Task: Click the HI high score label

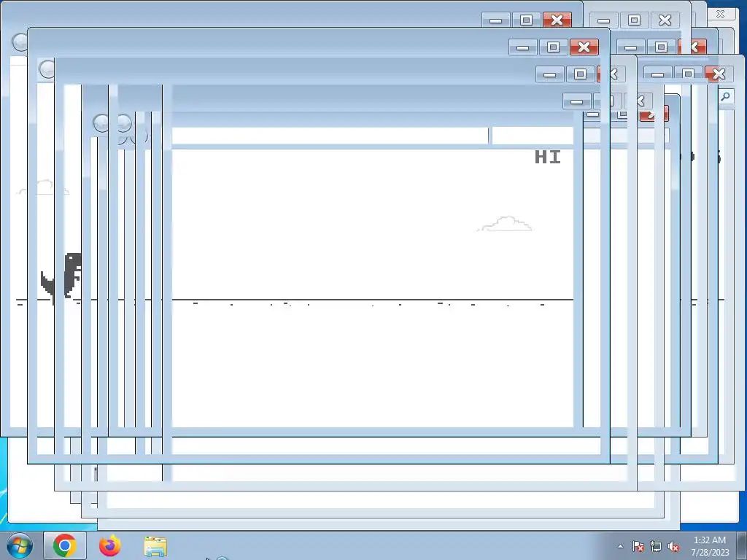Action: [547, 157]
